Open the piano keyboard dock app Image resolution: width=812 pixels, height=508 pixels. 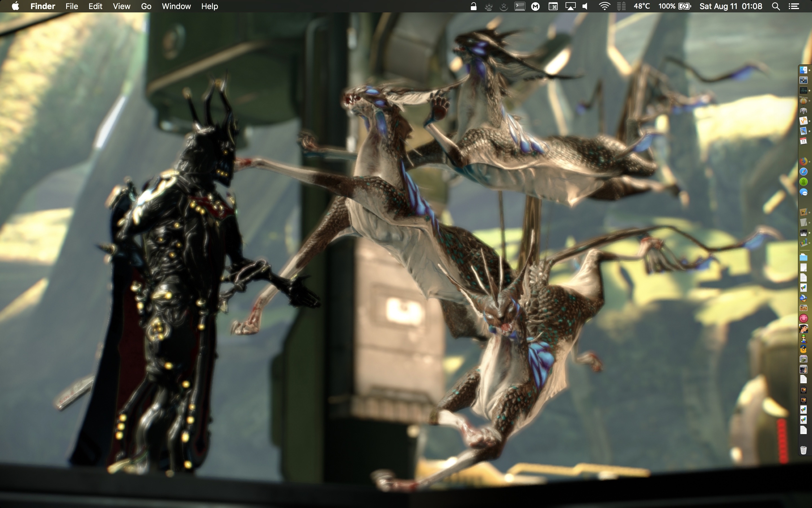coord(803,233)
